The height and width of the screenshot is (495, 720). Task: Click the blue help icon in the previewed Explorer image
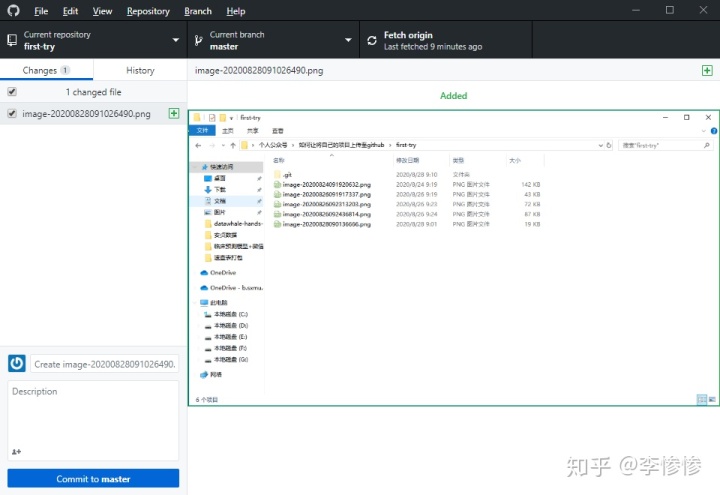pos(714,131)
